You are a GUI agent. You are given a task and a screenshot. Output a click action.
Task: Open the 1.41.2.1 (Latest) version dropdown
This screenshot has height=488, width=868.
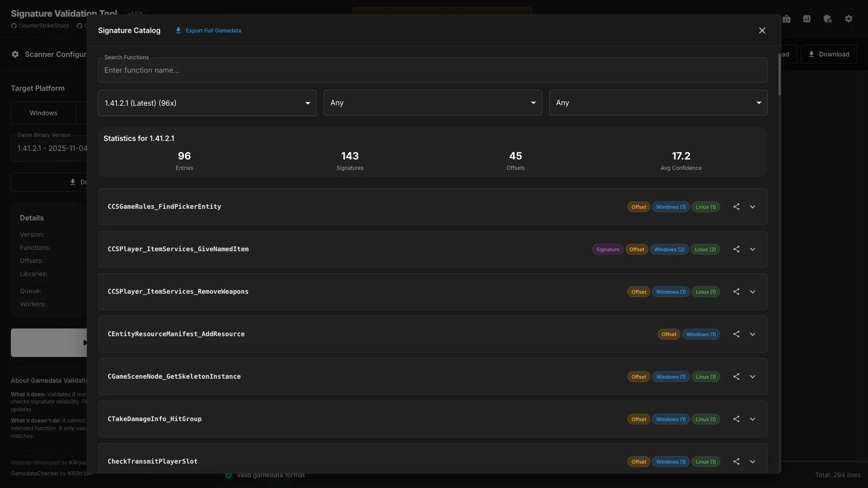(207, 103)
